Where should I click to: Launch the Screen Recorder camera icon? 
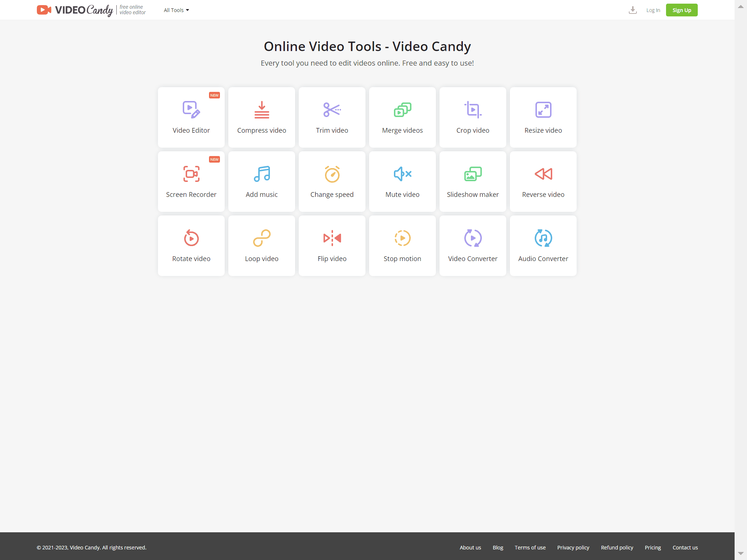click(191, 174)
